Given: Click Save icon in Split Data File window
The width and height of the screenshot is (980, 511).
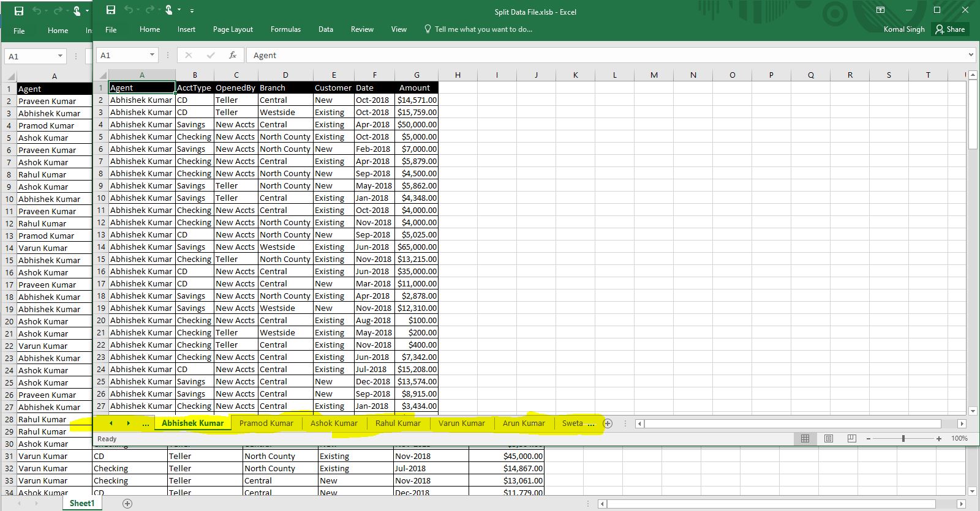Looking at the screenshot, I should (x=111, y=10).
